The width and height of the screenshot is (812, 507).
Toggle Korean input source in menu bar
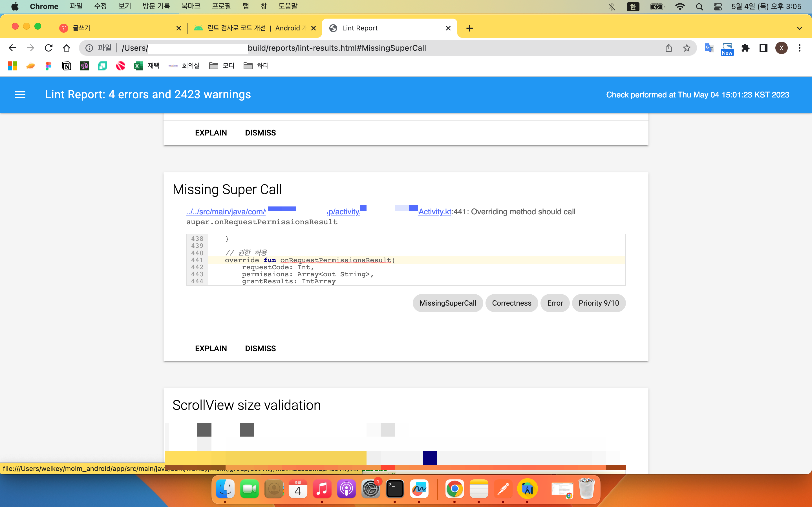coord(633,6)
